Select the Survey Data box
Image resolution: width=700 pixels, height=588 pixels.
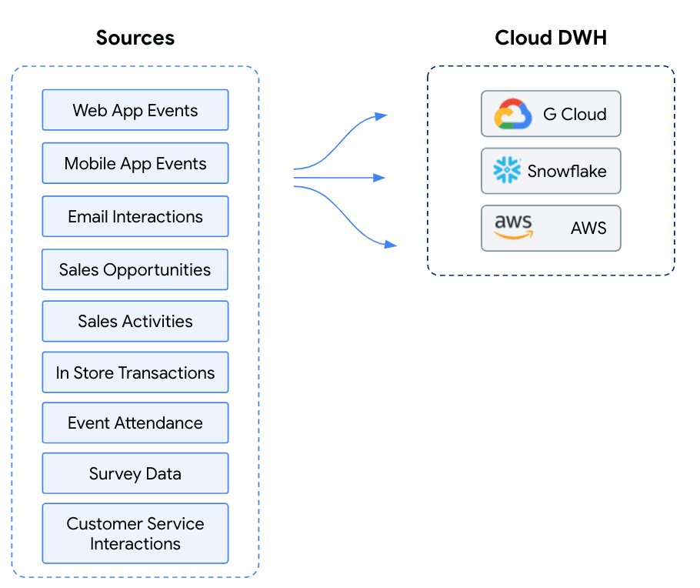[135, 473]
